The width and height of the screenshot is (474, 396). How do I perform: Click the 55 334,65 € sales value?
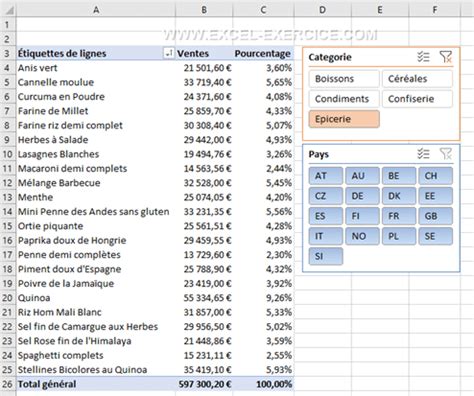(204, 298)
